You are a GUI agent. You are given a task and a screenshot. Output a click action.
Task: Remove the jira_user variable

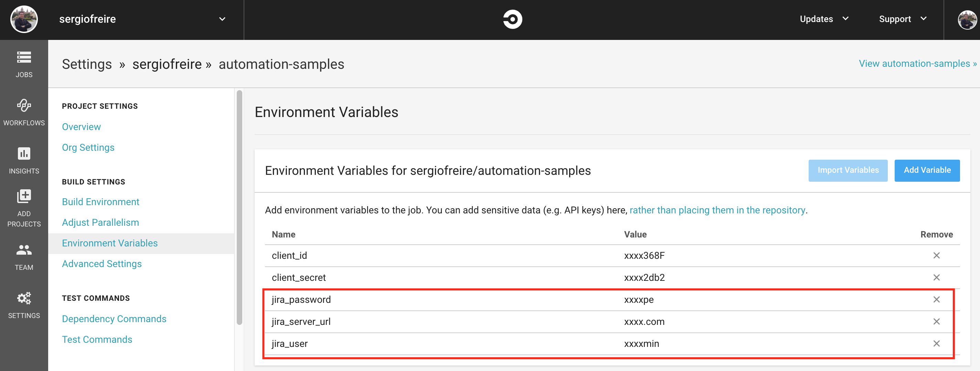(936, 343)
